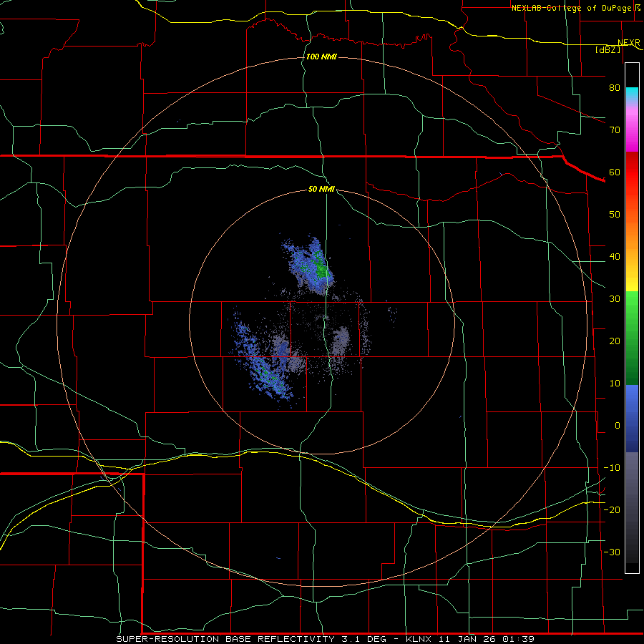Click the 50 NMI range ring label

[321, 190]
